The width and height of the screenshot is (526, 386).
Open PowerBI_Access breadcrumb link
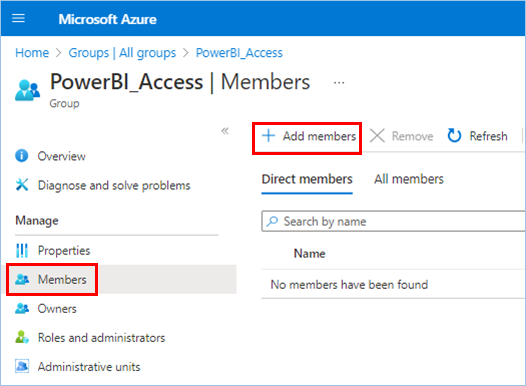pyautogui.click(x=239, y=53)
